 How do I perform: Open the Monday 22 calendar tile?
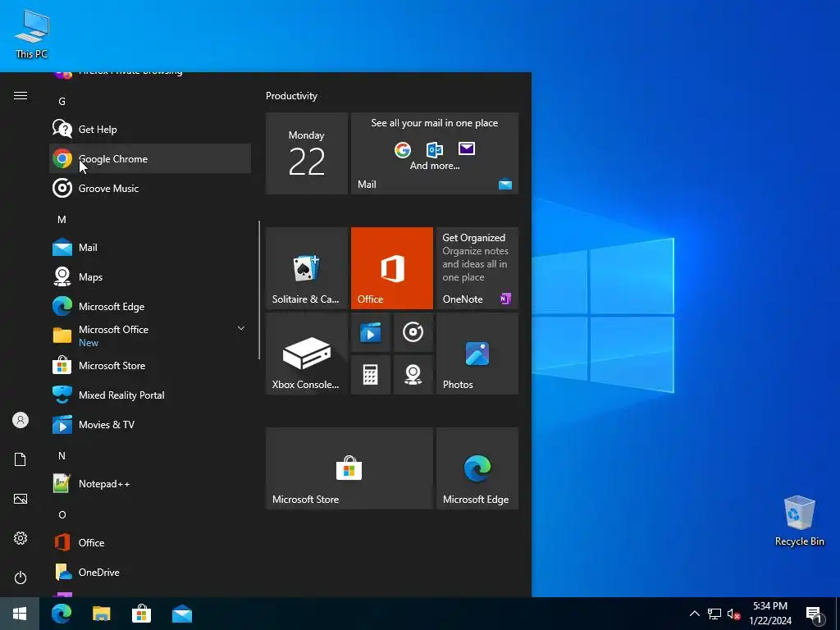(307, 153)
